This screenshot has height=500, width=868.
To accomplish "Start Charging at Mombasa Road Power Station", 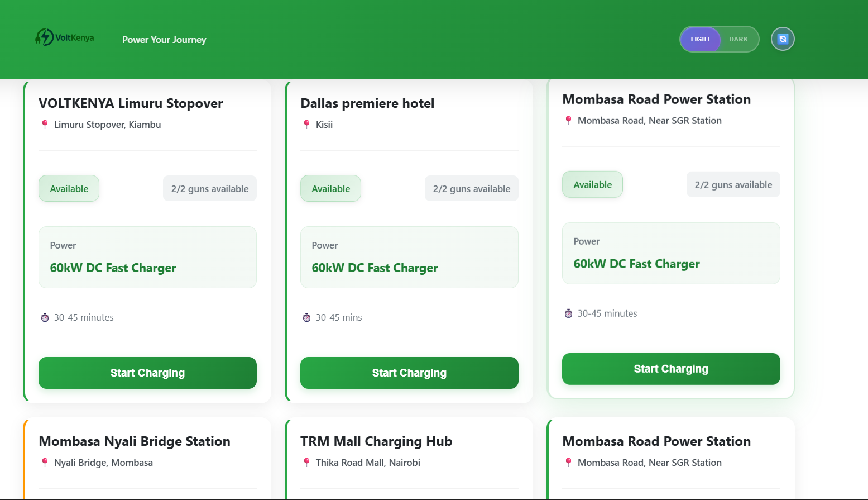I will coord(671,369).
